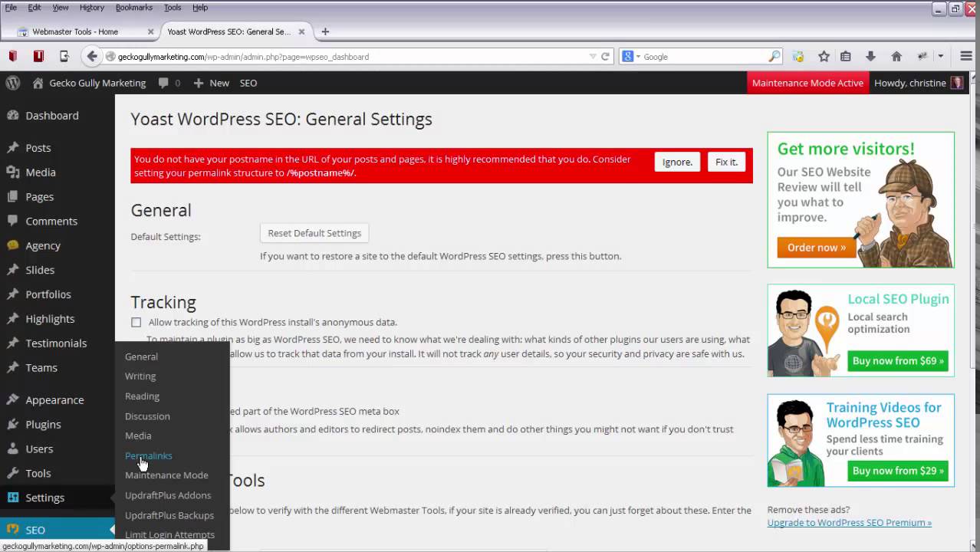Image resolution: width=980 pixels, height=552 pixels.
Task: Click the browser home icon
Action: (896, 56)
